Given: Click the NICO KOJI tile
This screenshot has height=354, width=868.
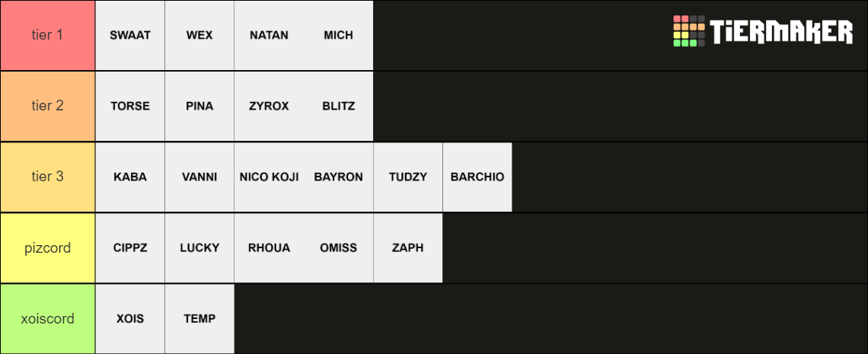Looking at the screenshot, I should click(x=269, y=177).
